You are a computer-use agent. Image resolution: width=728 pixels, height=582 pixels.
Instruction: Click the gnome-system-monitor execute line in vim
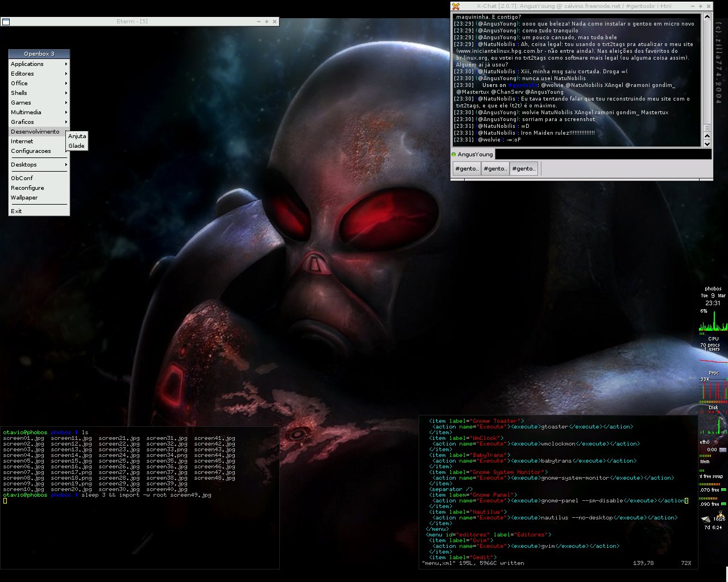(x=553, y=478)
